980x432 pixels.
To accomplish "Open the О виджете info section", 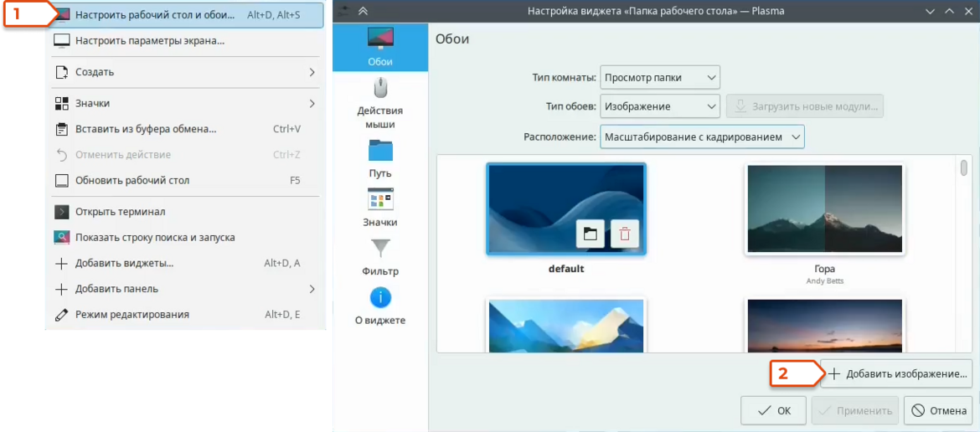I will (x=380, y=306).
